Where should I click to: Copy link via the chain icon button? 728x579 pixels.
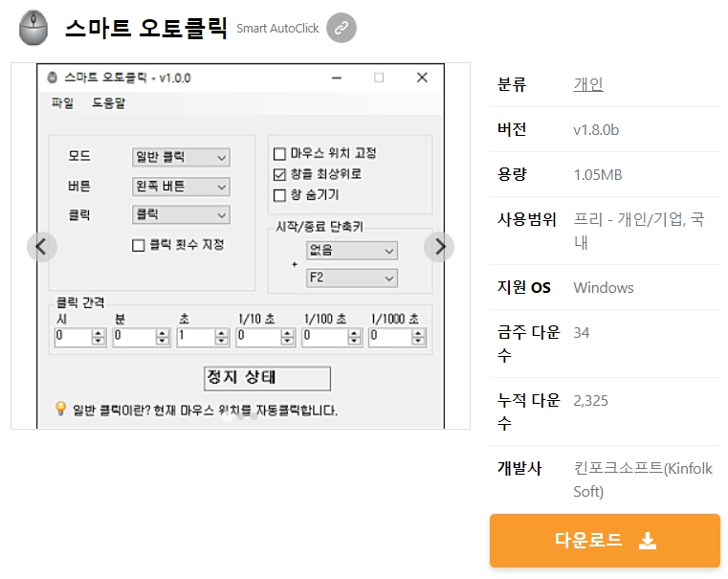tap(342, 28)
